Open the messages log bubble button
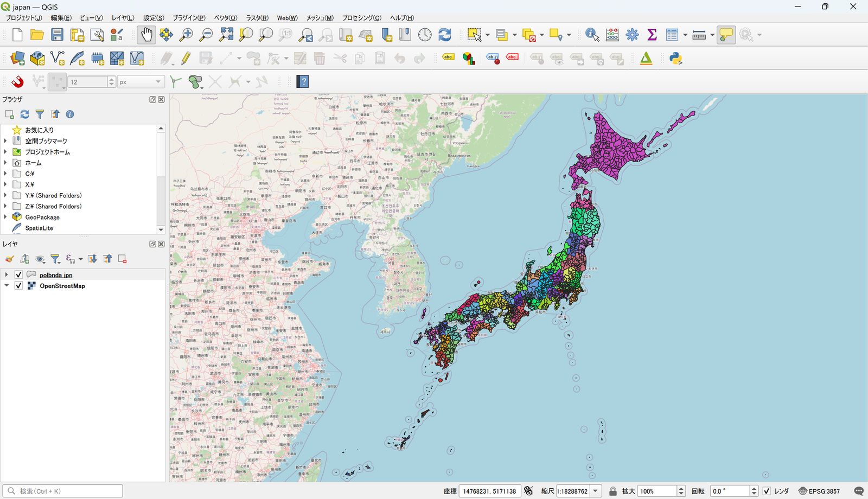Image resolution: width=868 pixels, height=499 pixels. coord(858,491)
